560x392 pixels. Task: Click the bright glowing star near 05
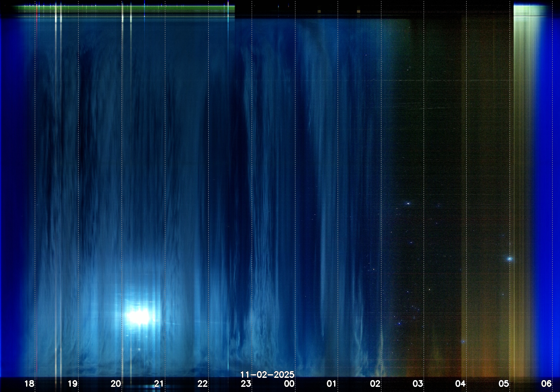[x=510, y=259]
